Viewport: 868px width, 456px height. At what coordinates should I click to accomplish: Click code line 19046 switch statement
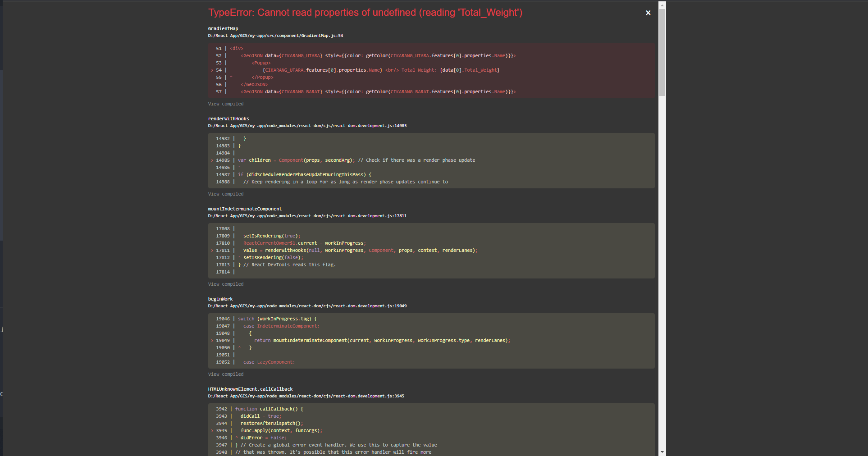[x=266, y=319]
